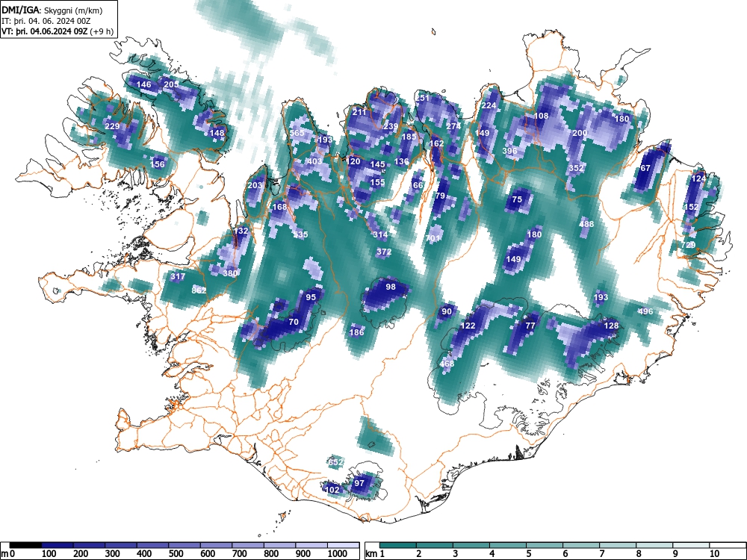Image resolution: width=747 pixels, height=560 pixels.
Task: Click the visibility value 396 on the map
Action: 509,151
